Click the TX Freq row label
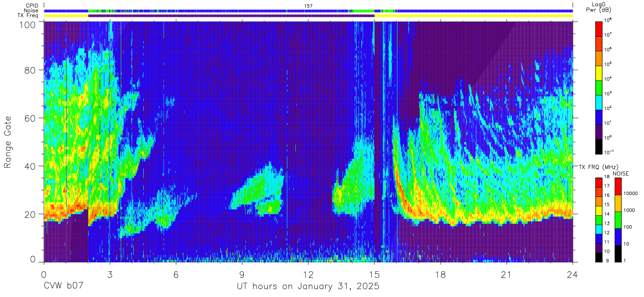The width and height of the screenshot is (644, 297). (x=28, y=16)
